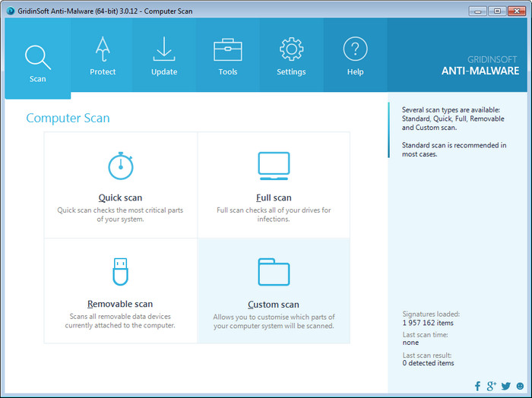Start the Quick scan title link
The image size is (532, 398).
coord(120,197)
